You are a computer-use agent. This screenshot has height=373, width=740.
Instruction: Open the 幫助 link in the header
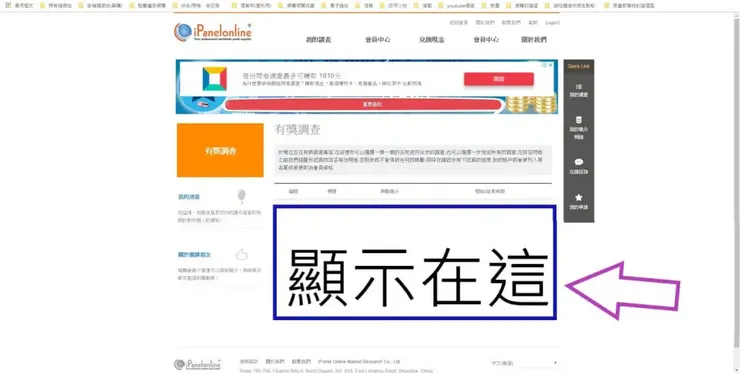[533, 23]
